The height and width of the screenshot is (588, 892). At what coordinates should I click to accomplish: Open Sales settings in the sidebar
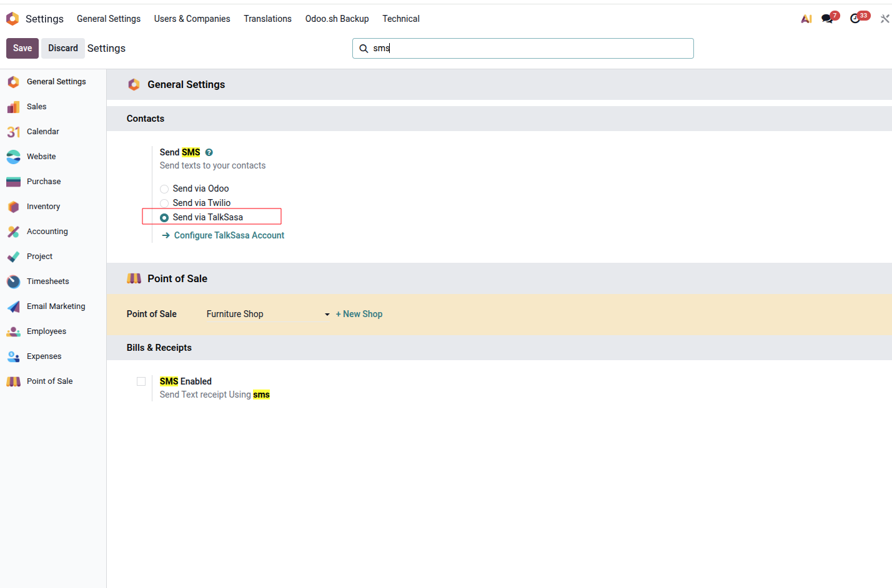click(x=53, y=107)
